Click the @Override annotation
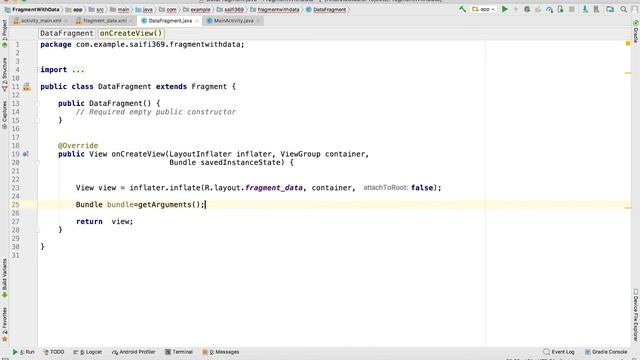This screenshot has height=360, width=640. [x=78, y=146]
